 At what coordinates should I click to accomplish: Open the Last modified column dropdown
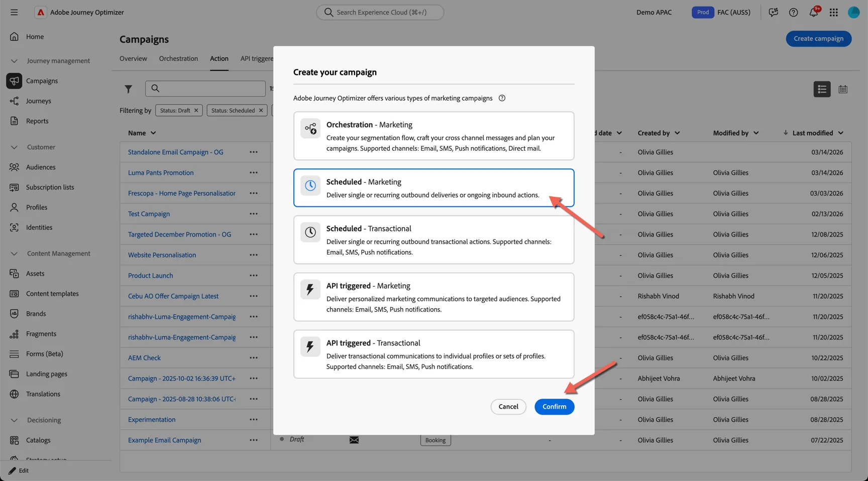click(841, 133)
